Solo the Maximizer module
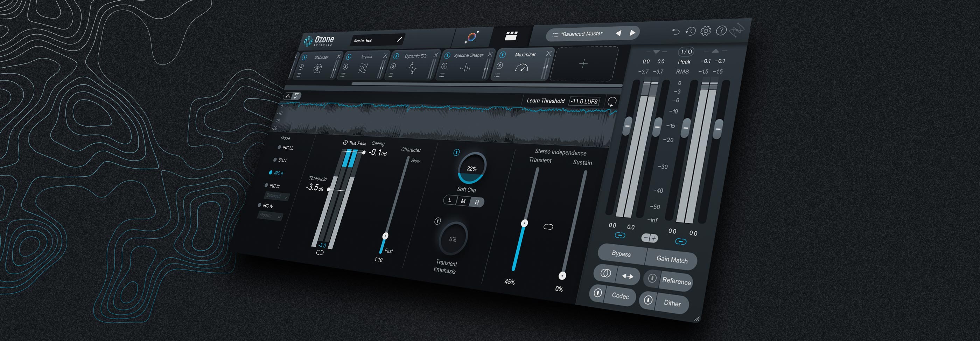The image size is (980, 341). [500, 66]
